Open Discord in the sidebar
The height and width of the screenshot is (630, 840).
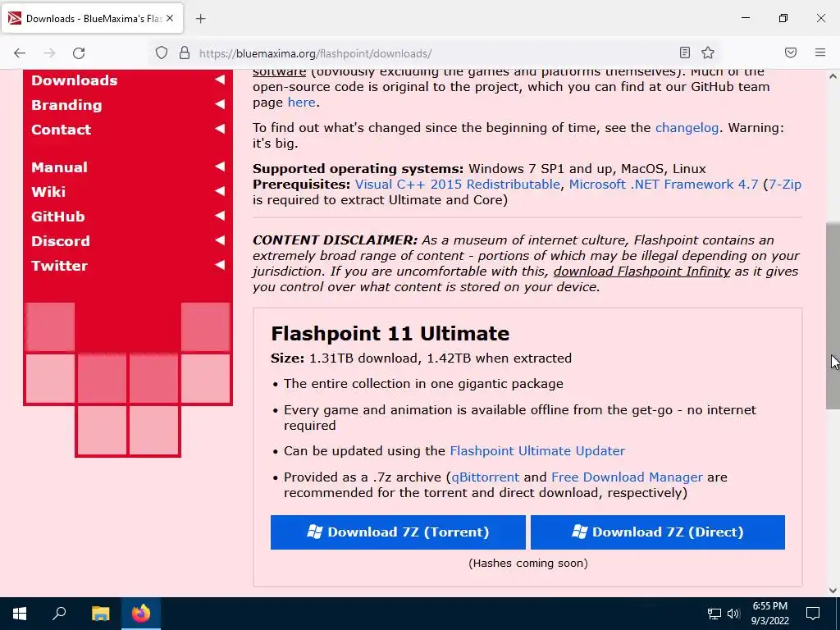click(x=61, y=241)
